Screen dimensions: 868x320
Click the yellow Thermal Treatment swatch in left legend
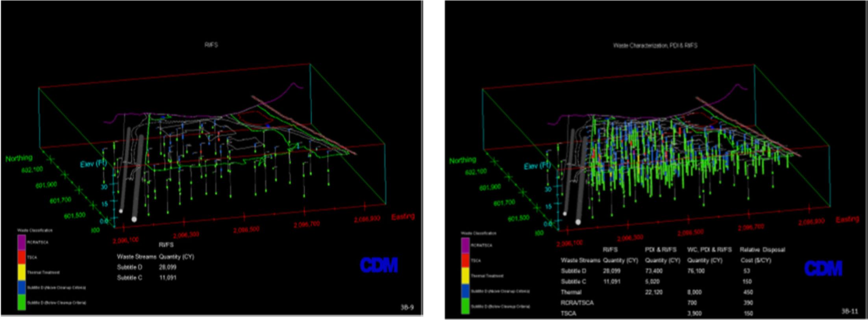22,272
